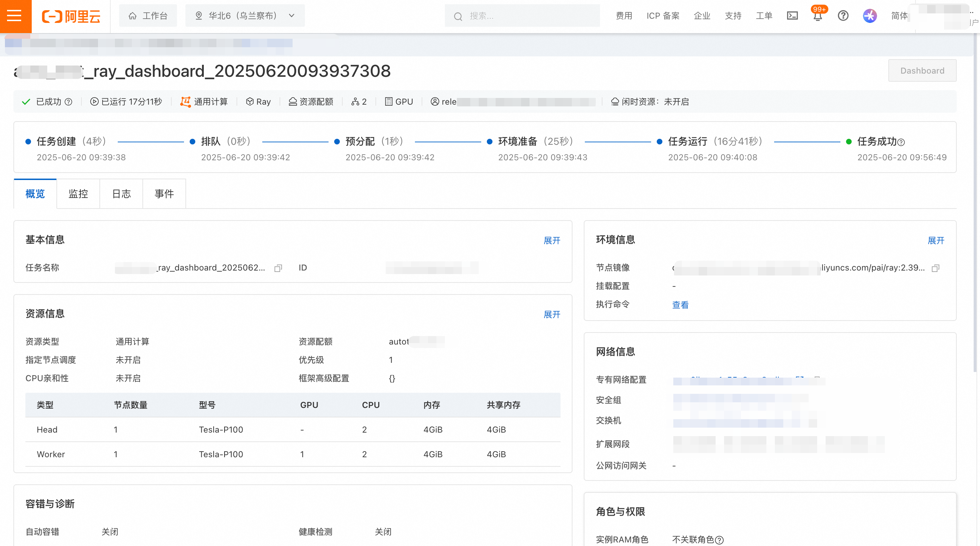
Task: Click the 资源配额 status item
Action: 311,102
